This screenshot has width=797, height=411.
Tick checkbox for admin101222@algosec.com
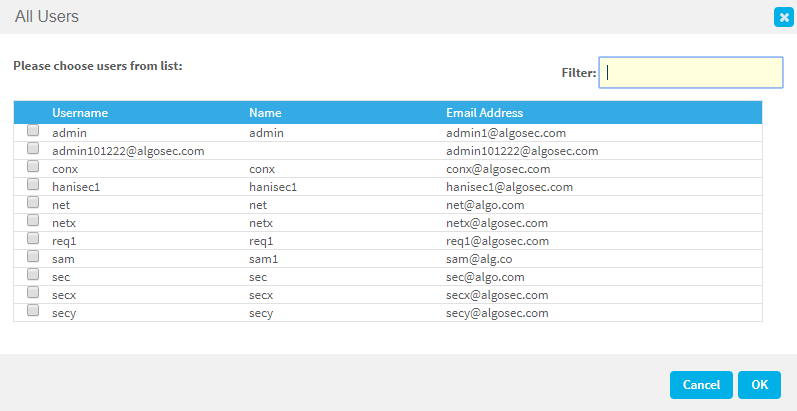click(33, 149)
